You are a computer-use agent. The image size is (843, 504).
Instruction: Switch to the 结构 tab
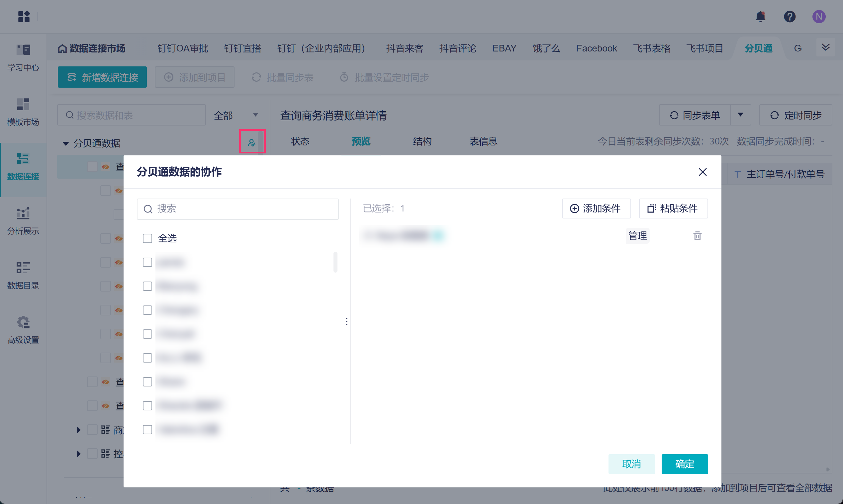click(422, 141)
